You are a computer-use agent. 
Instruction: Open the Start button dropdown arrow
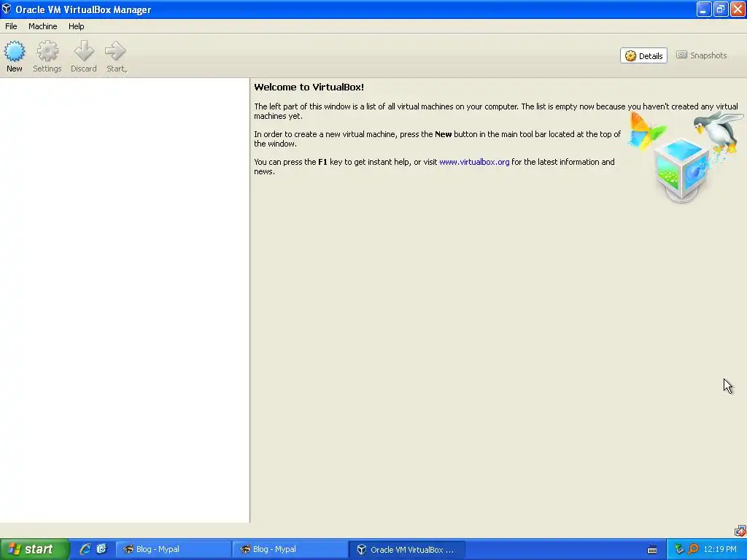coord(125,71)
